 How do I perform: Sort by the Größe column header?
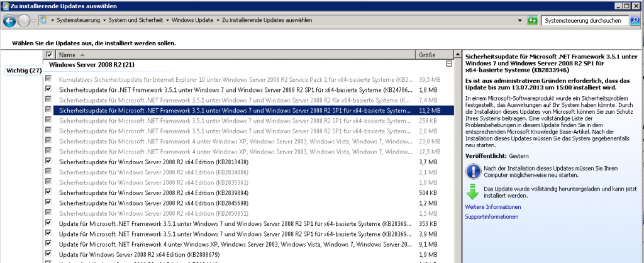(x=434, y=55)
